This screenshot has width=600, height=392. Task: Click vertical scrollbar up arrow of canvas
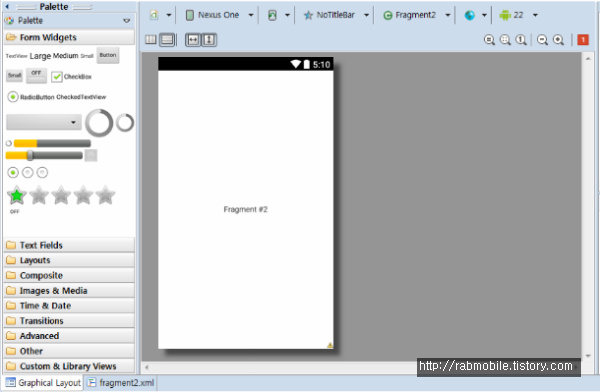[x=588, y=59]
